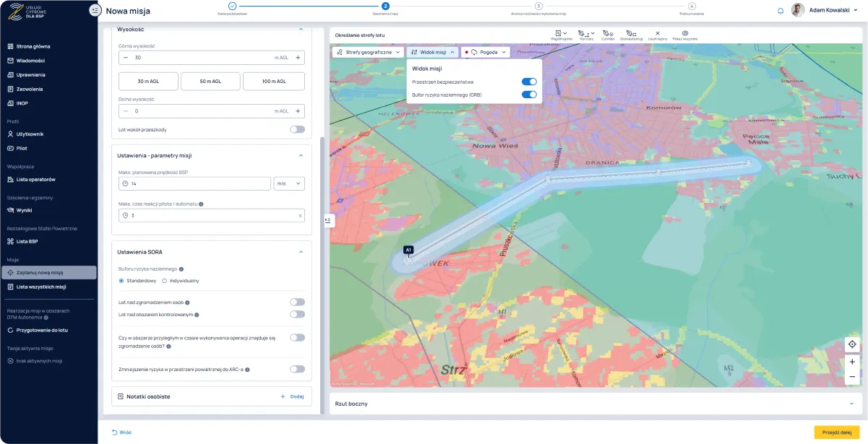The image size is (868, 444).
Task: Open the m/s speed unit dropdown
Action: 289,183
